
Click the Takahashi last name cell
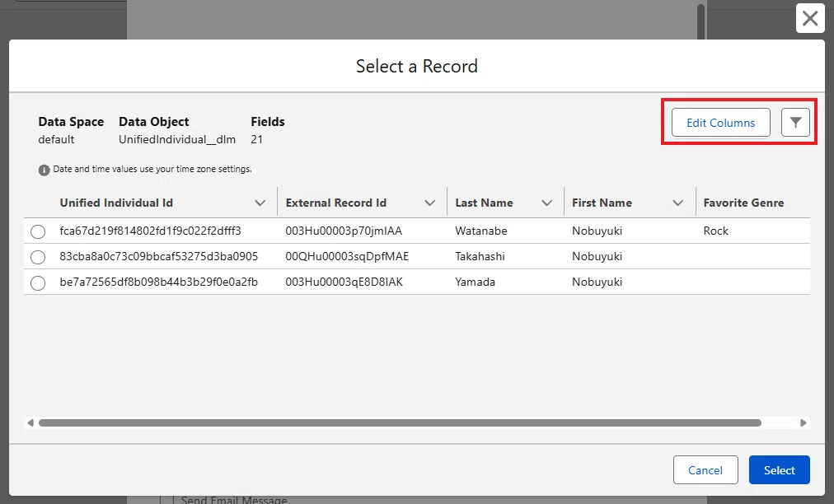[480, 256]
